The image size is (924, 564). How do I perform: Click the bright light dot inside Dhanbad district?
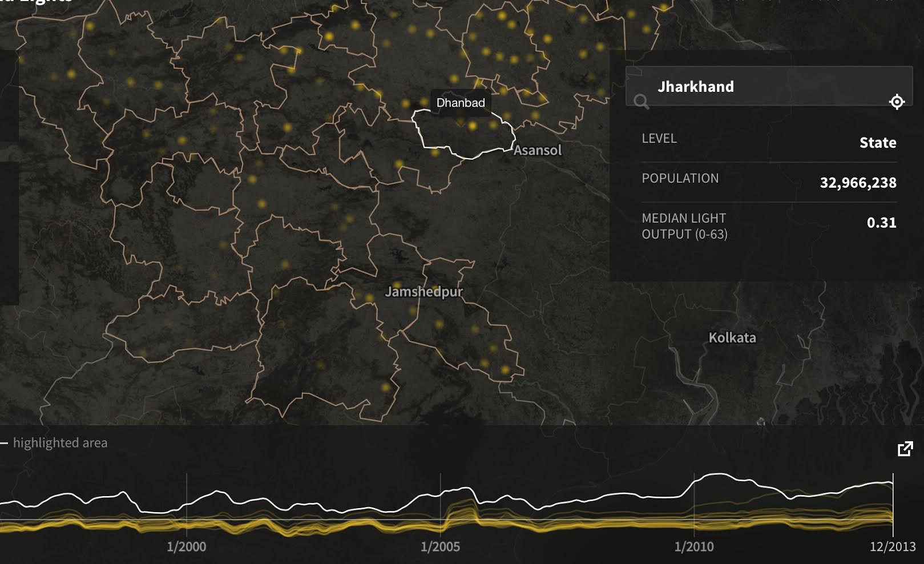473,125
